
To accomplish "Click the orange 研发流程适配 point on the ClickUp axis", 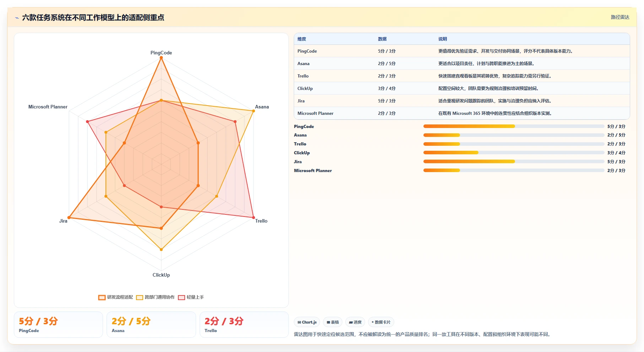I will coord(161,228).
